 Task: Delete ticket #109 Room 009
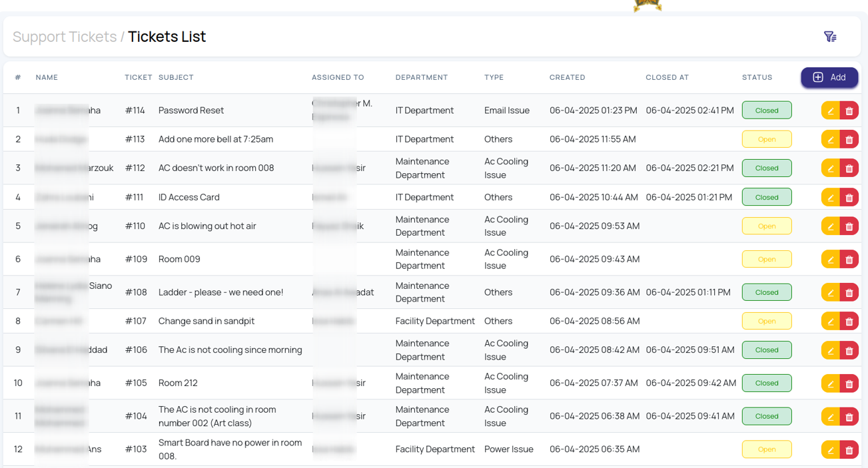849,259
